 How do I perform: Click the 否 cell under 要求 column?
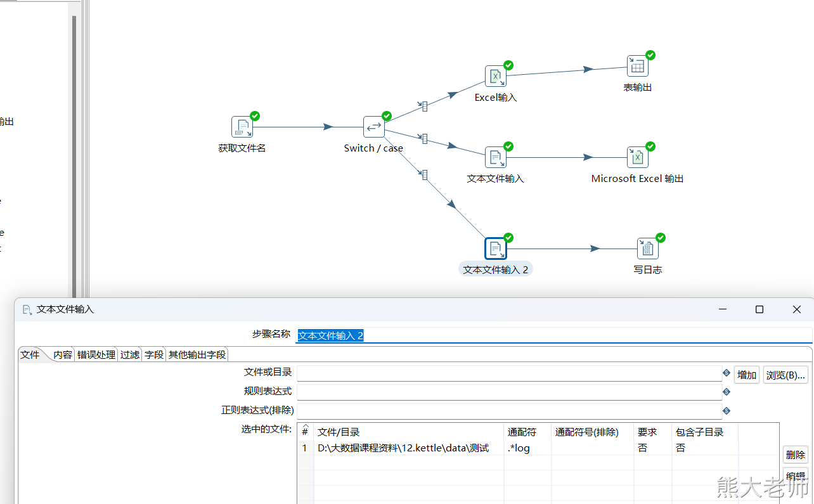[x=653, y=448]
